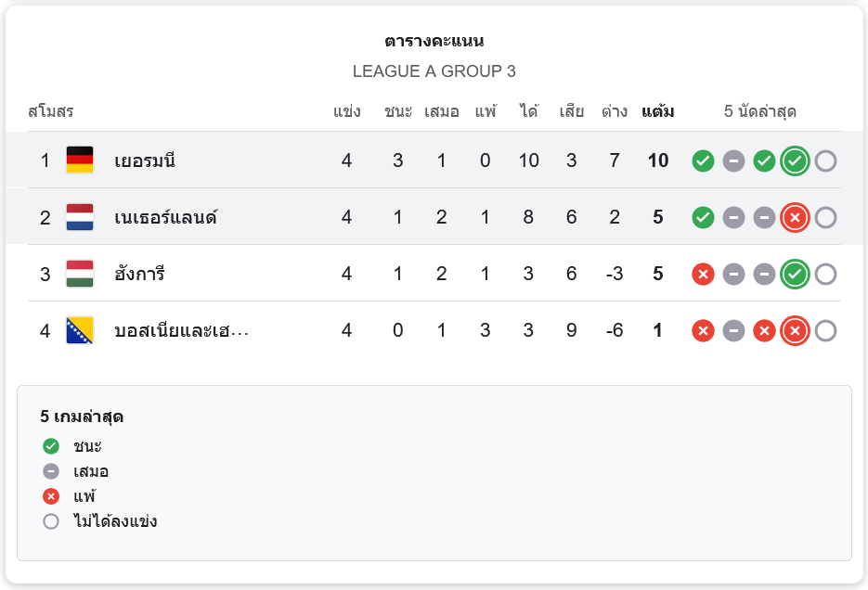868x590 pixels.
Task: Click the Bosnia and Herzegovina flag icon
Action: point(80,330)
